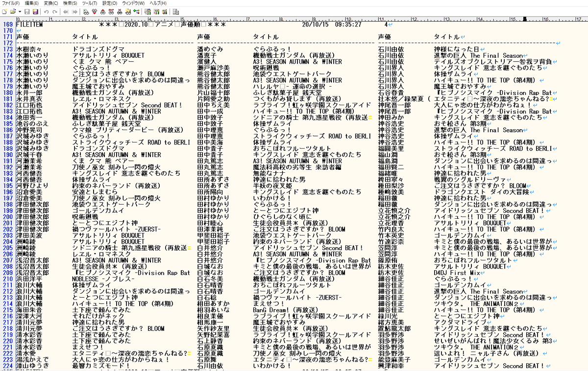The image size is (588, 371).
Task: Click the title 神様になった日
Action: click(x=456, y=49)
